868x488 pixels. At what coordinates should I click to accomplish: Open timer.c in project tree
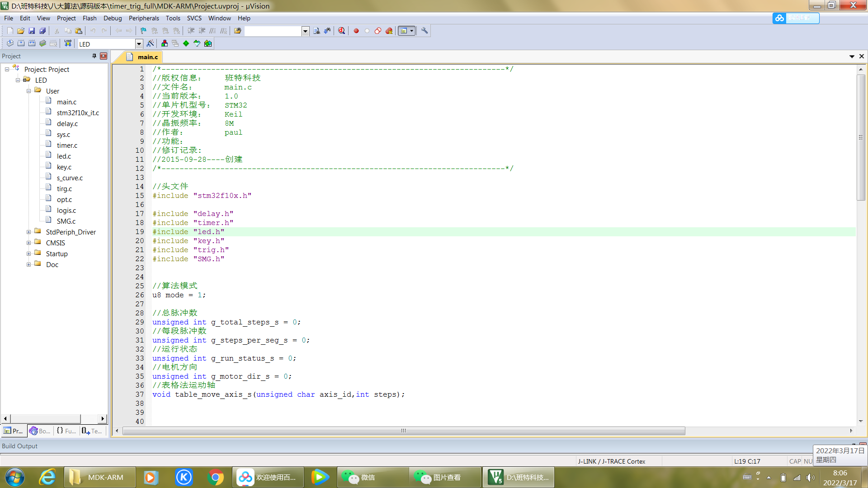coord(67,145)
